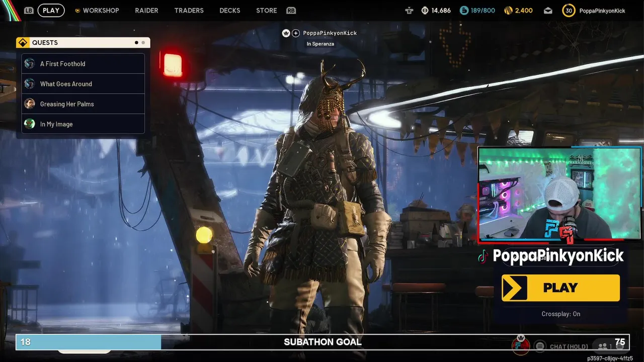Open the Play tab
This screenshot has height=362, width=644.
[51, 10]
